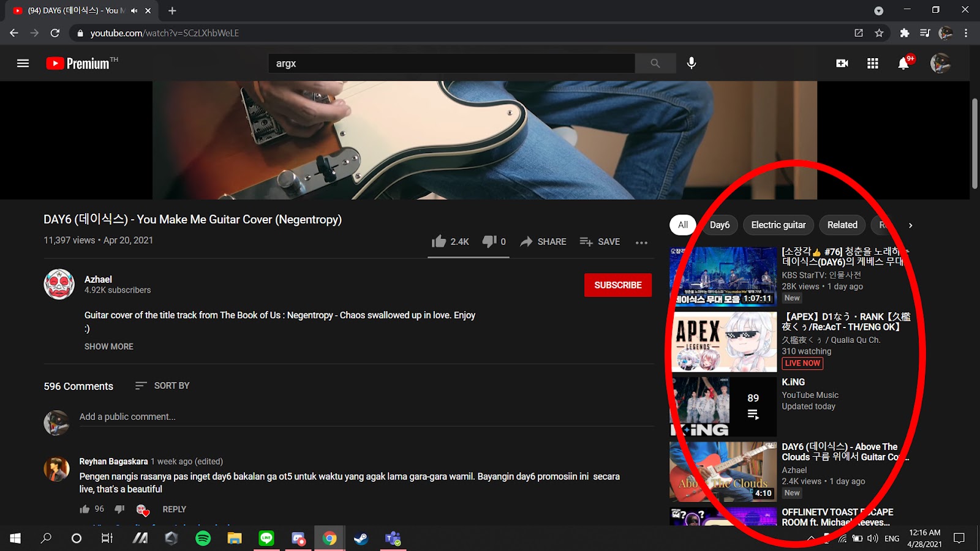Viewport: 980px width, 551px height.
Task: Open LINE from the taskbar
Action: [266, 538]
